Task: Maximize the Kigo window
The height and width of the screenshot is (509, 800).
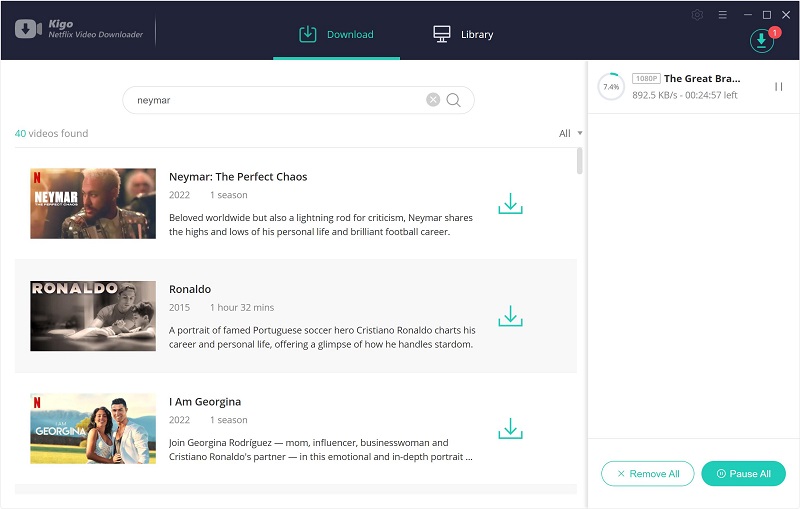Action: [767, 15]
